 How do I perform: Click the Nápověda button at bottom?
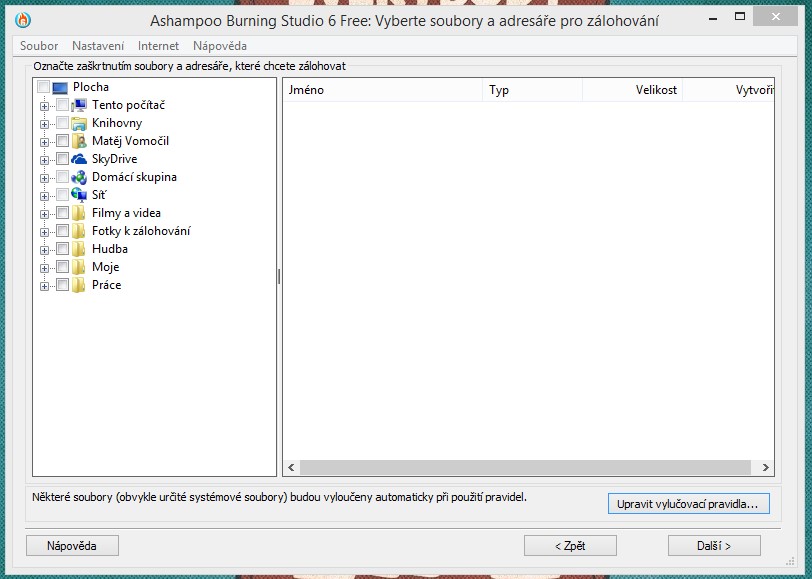(72, 545)
